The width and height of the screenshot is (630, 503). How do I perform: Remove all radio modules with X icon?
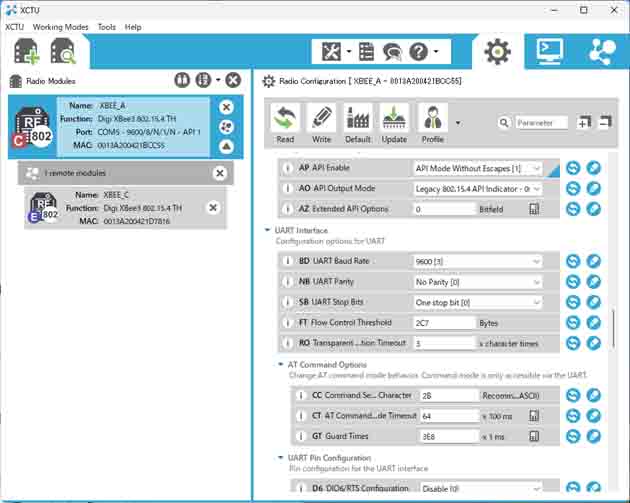click(x=233, y=80)
